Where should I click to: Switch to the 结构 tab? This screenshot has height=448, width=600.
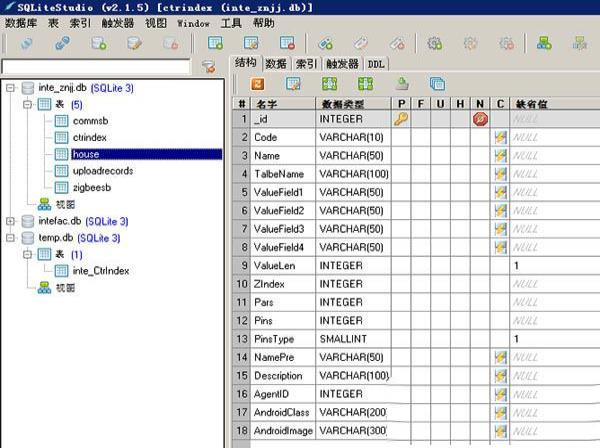(x=246, y=63)
